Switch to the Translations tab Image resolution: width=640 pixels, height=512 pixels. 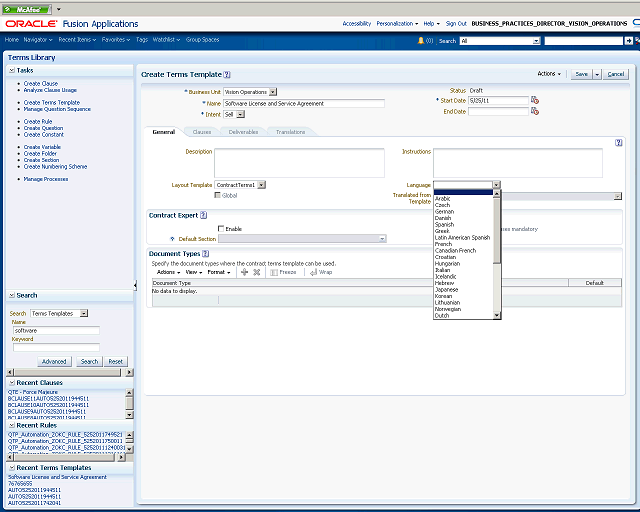point(290,132)
